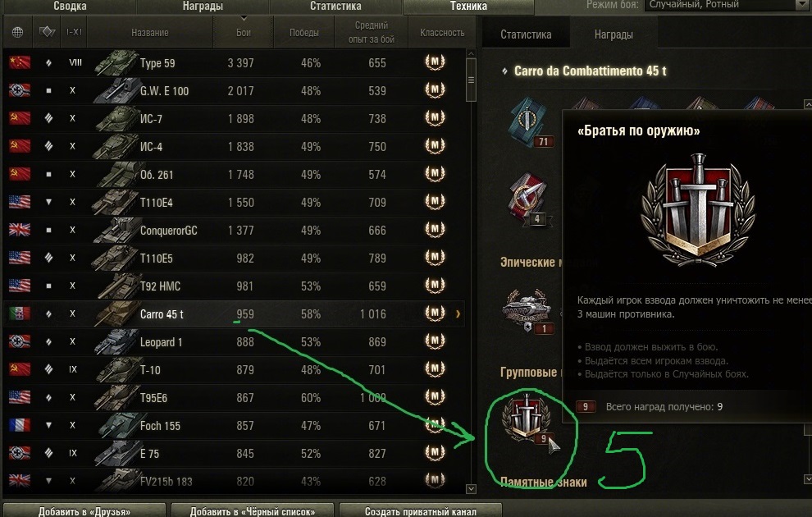Click the vehicle type column header icon

click(x=47, y=32)
